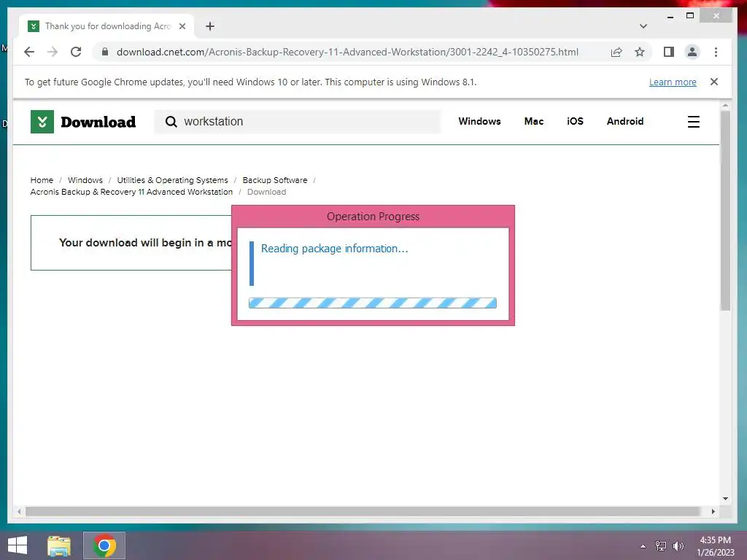Click the padlock site info icon
This screenshot has width=747, height=560.
105,52
